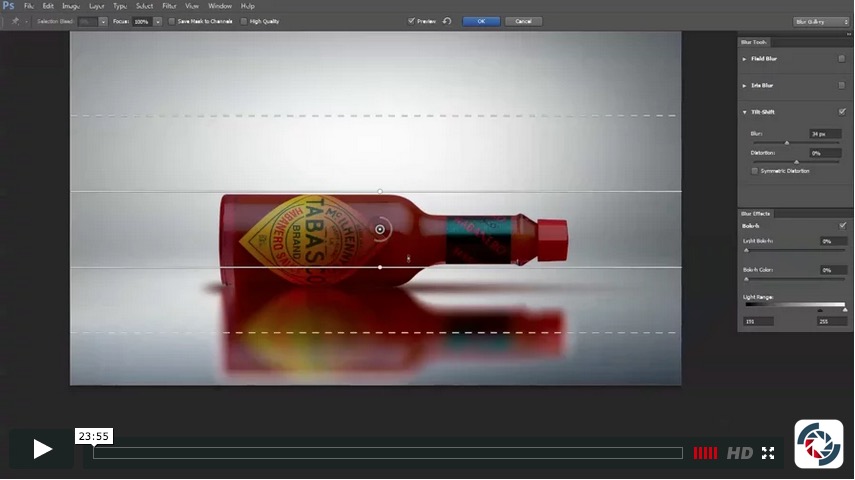Open the Focus percentage dropdown
The width and height of the screenshot is (855, 480).
158,22
